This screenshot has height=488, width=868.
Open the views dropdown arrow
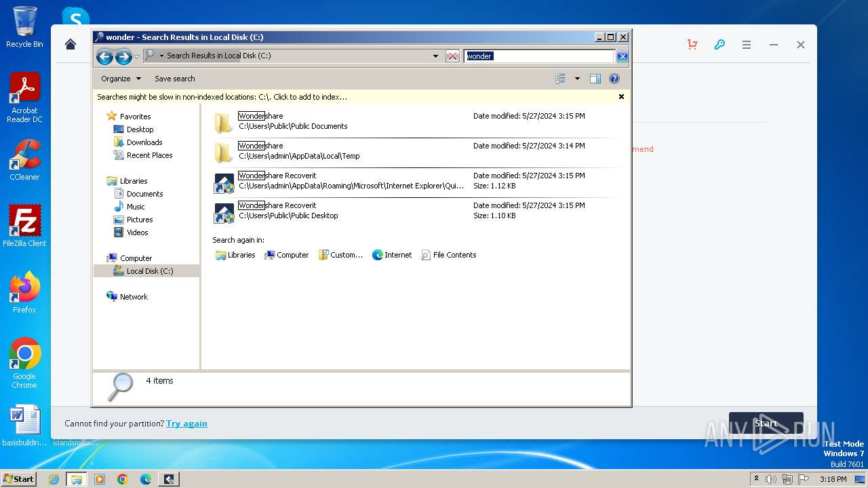pos(577,79)
